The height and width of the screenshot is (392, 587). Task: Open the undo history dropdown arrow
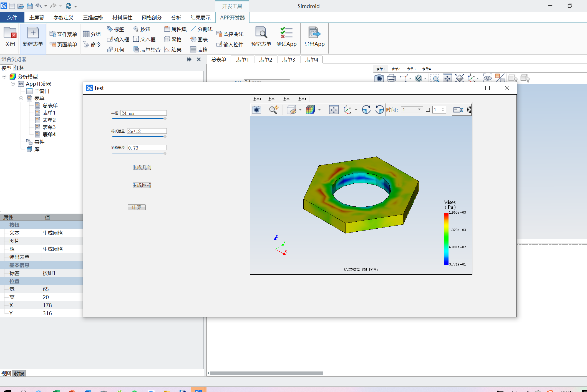46,6
